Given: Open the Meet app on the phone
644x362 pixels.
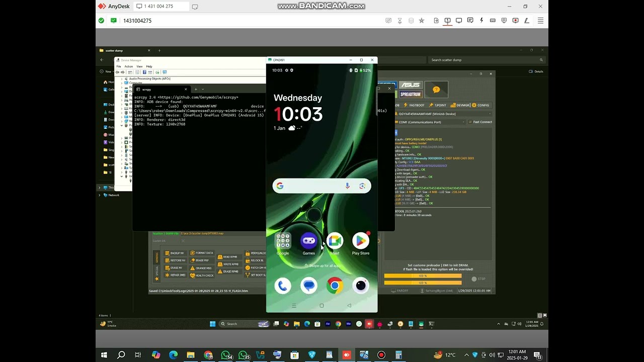Looking at the screenshot, I should click(335, 241).
